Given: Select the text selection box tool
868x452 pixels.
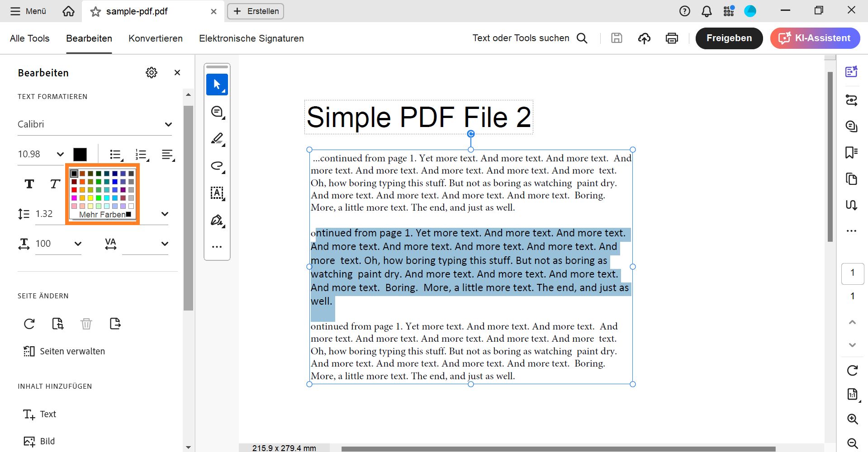Looking at the screenshot, I should pyautogui.click(x=217, y=193).
